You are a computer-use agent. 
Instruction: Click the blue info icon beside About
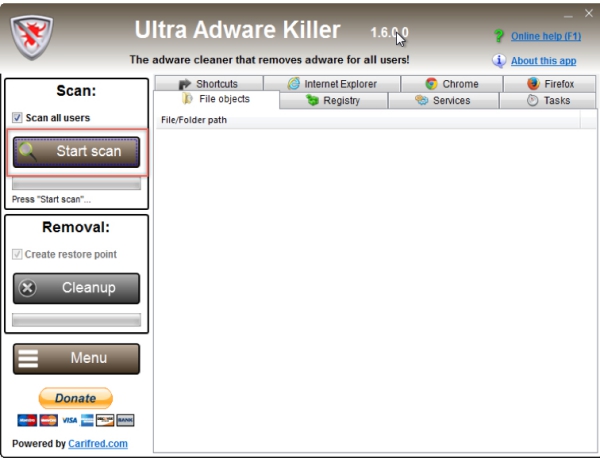tap(499, 60)
